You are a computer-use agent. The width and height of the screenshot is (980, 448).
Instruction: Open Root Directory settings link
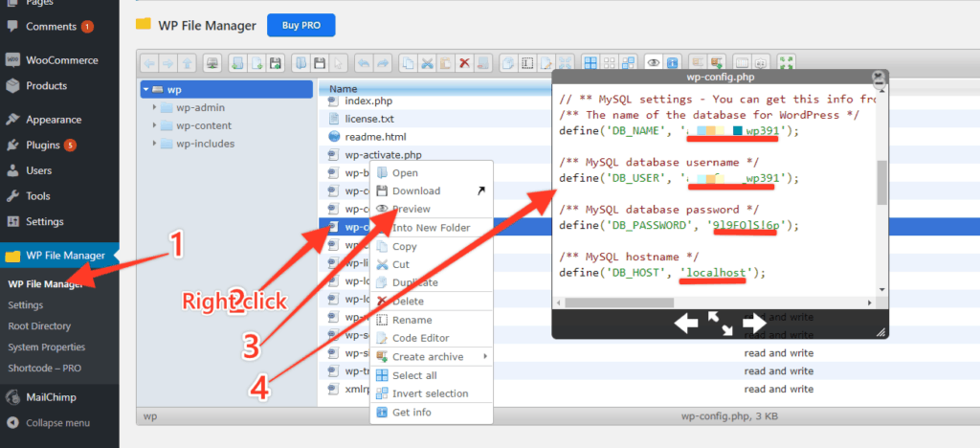[39, 326]
